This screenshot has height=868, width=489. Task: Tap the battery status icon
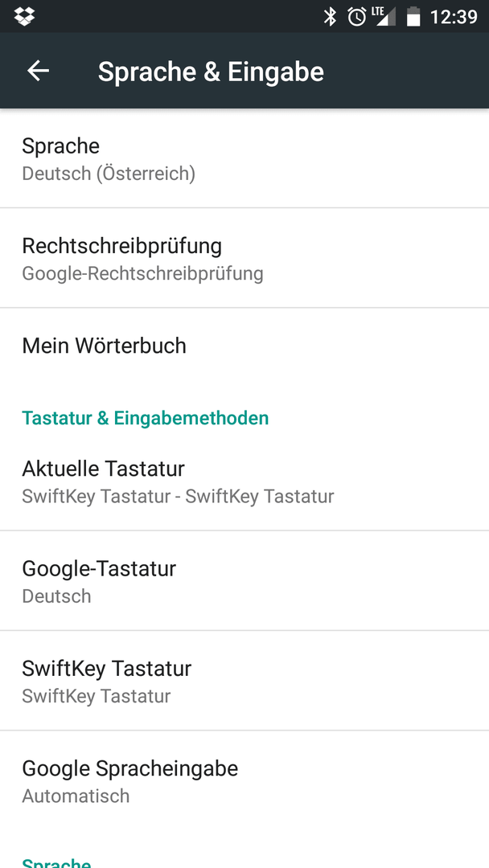coord(413,17)
